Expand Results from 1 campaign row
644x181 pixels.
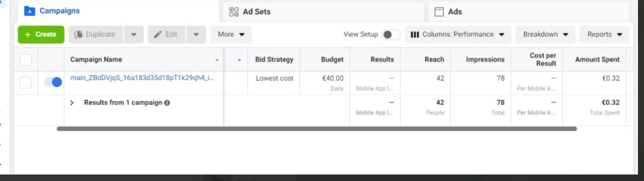click(x=72, y=103)
